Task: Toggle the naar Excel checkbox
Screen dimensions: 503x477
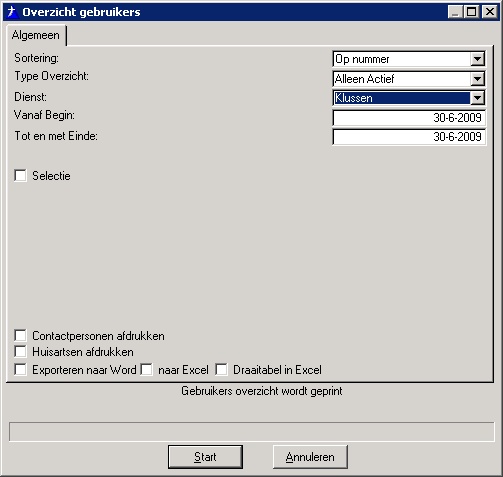Action: (147, 369)
